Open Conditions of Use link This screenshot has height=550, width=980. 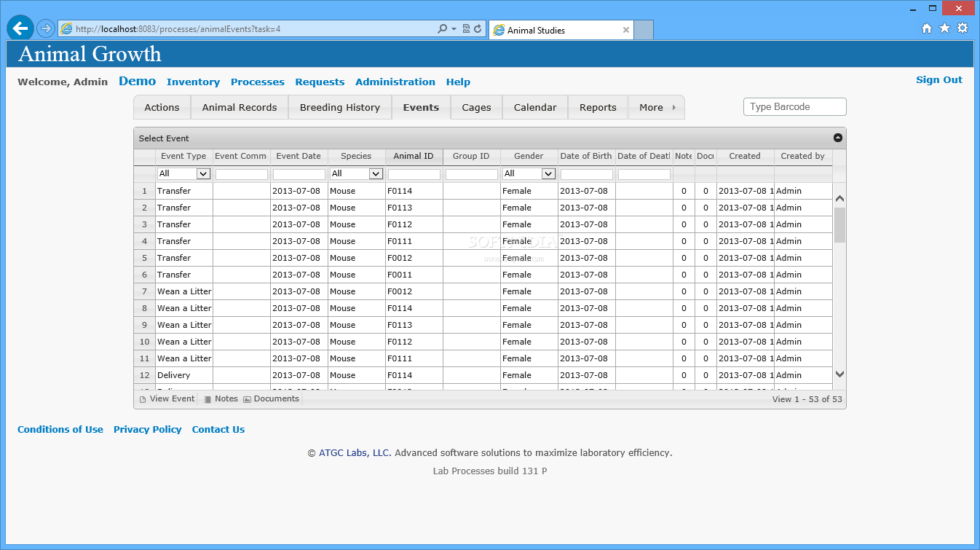point(60,430)
